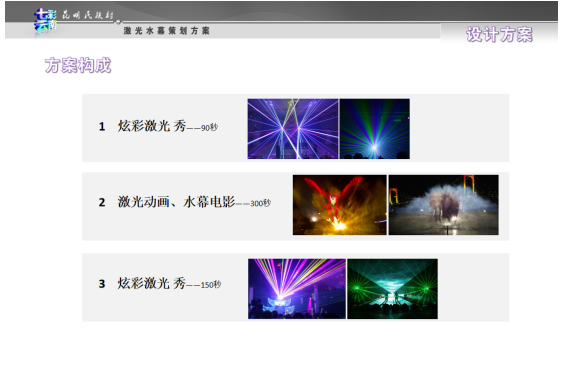Open the blue-green starburst laser image

375,129
